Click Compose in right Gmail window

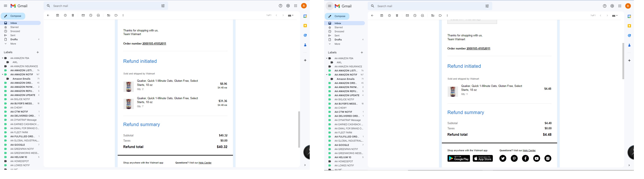[x=337, y=16]
